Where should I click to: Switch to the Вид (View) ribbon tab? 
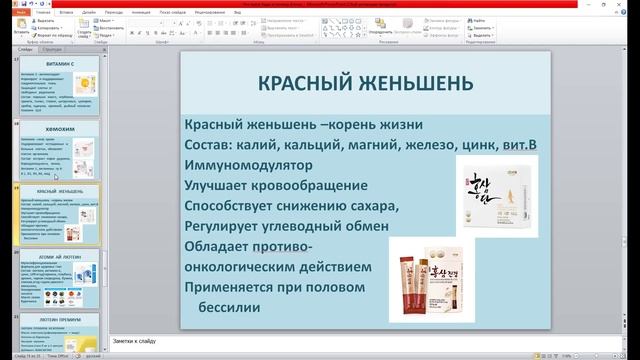(x=237, y=12)
